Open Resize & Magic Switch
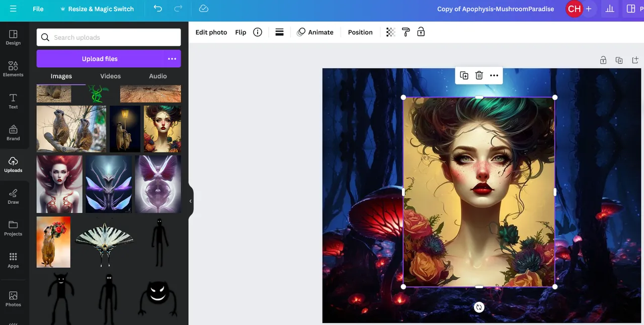Screen dimensions: 644x325 point(97,9)
